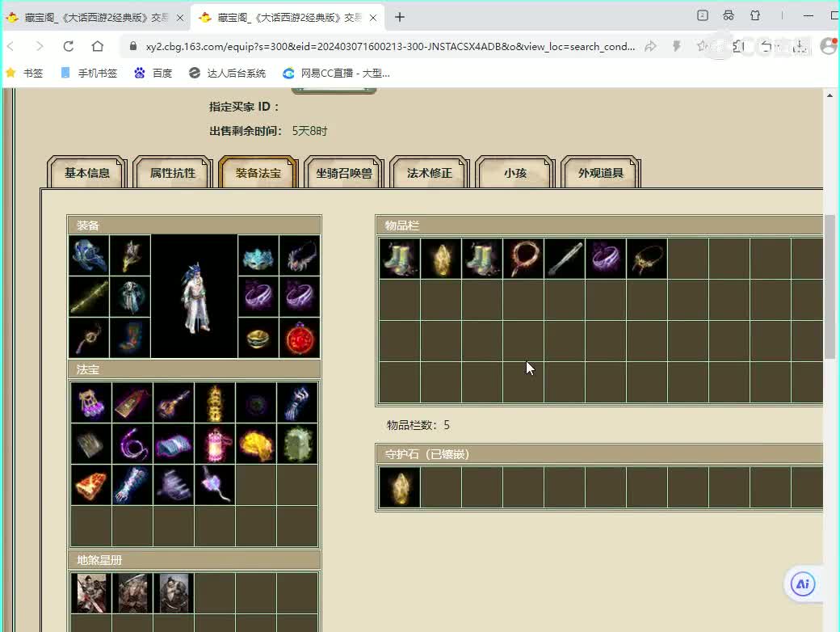Click the first 地煞星册 warrior portrait
This screenshot has height=632, width=840.
click(x=91, y=593)
